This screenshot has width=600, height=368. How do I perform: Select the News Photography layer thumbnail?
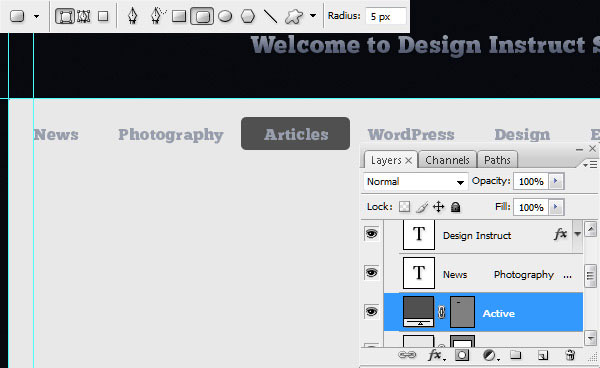coord(419,273)
